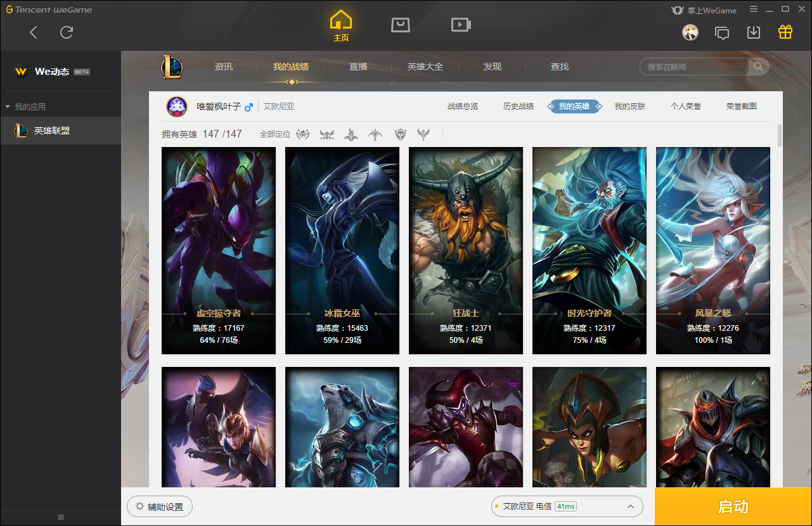812x526 pixels.
Task: Click the 59% / 29场 win-rate text
Action: [342, 340]
